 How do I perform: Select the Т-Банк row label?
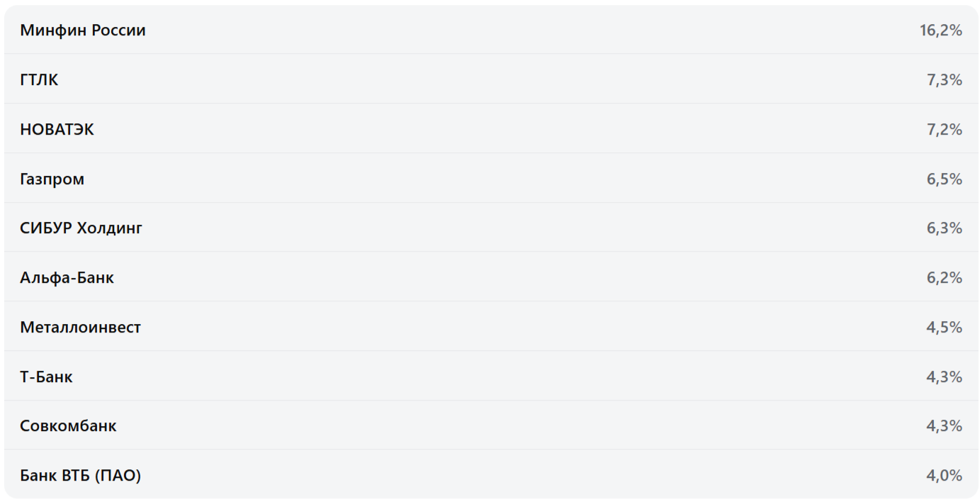point(46,377)
